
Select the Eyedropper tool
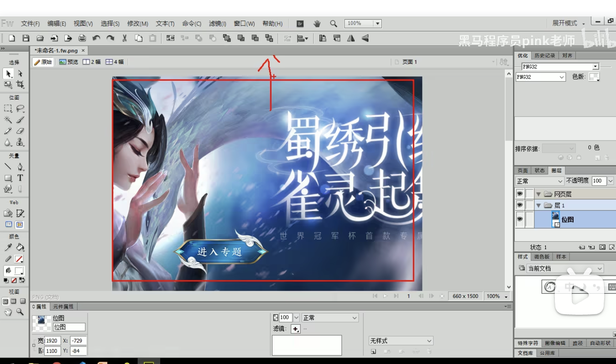point(8,247)
